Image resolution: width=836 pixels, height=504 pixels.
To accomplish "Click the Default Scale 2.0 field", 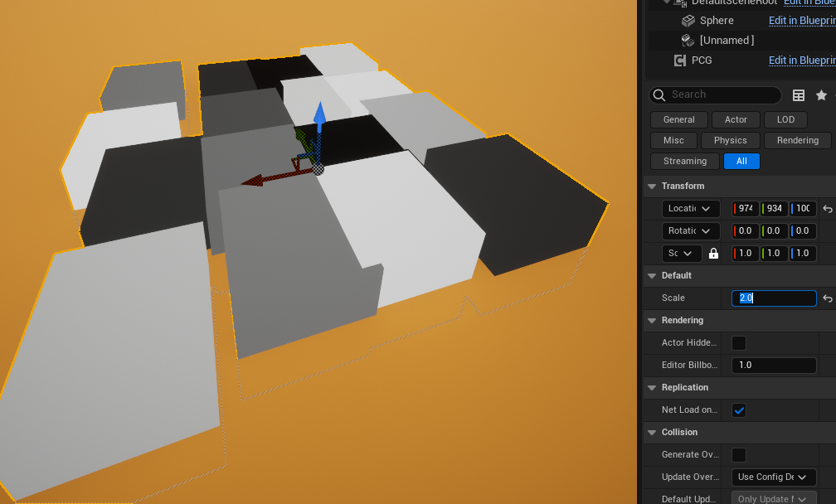I will pyautogui.click(x=774, y=298).
